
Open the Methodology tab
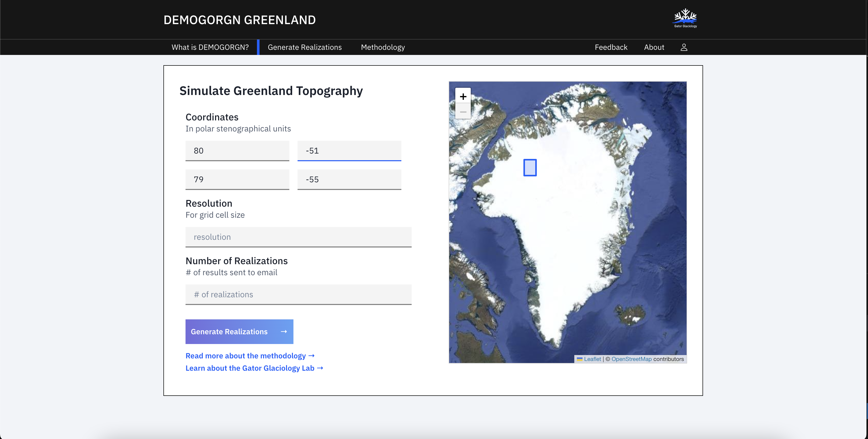click(x=383, y=47)
